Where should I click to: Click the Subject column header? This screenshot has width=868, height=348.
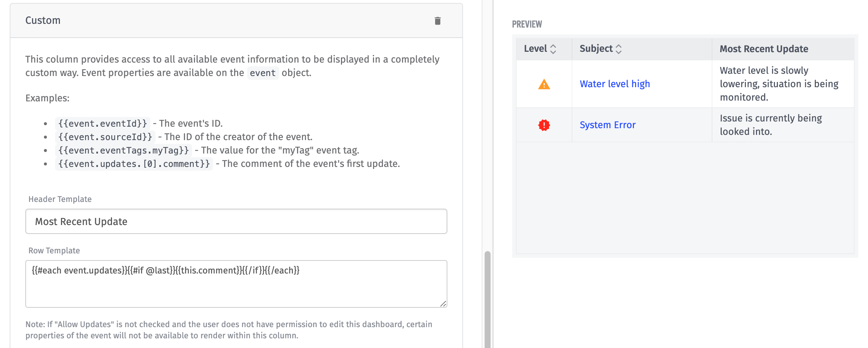pyautogui.click(x=596, y=49)
